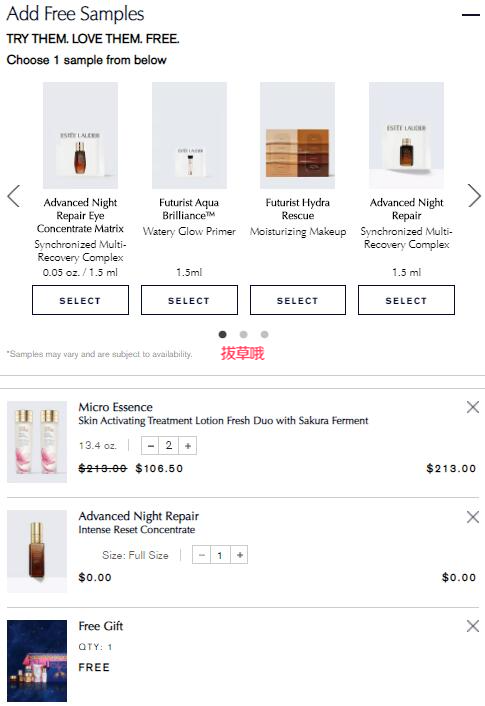485x706 pixels.
Task: Show next samples with right arrow
Action: pyautogui.click(x=474, y=195)
